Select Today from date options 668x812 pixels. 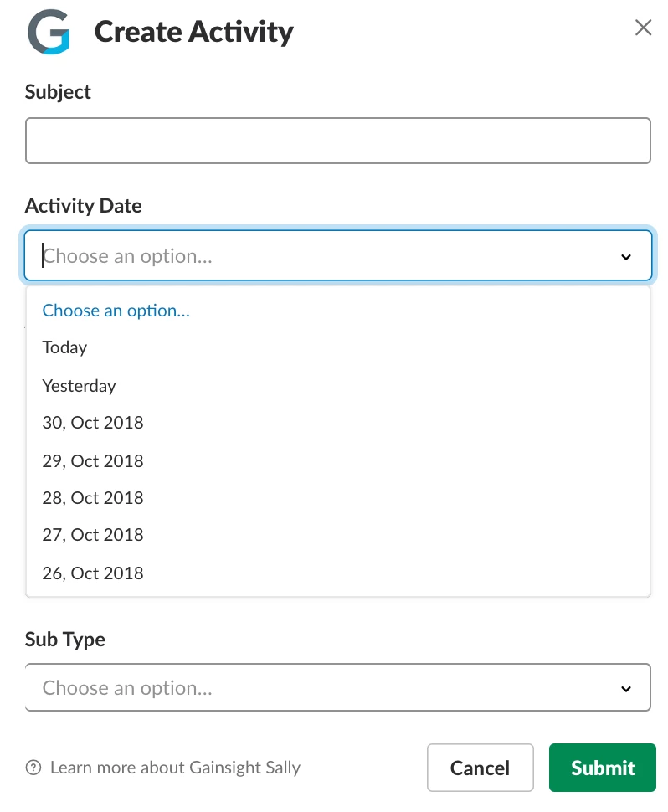(x=337, y=347)
